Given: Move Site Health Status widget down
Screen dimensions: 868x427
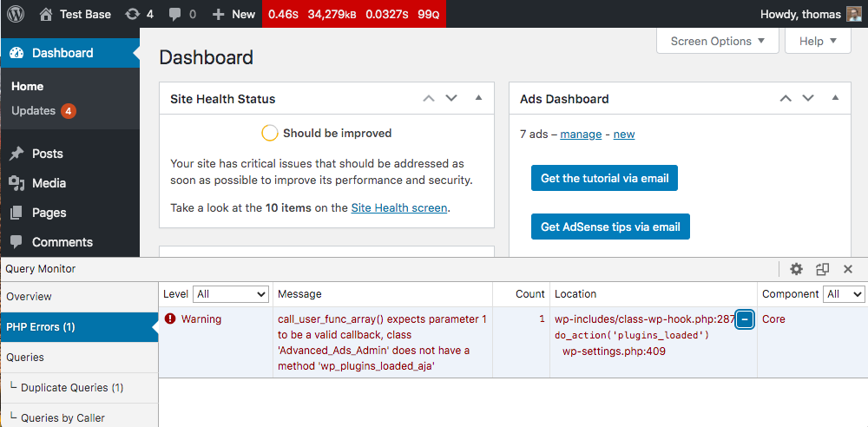Looking at the screenshot, I should pos(451,99).
